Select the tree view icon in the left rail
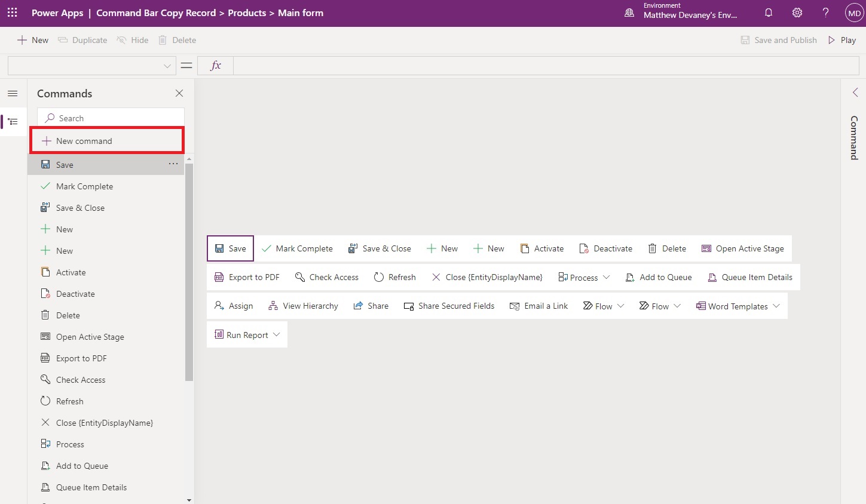Screen dimensions: 866x504 tap(13, 121)
